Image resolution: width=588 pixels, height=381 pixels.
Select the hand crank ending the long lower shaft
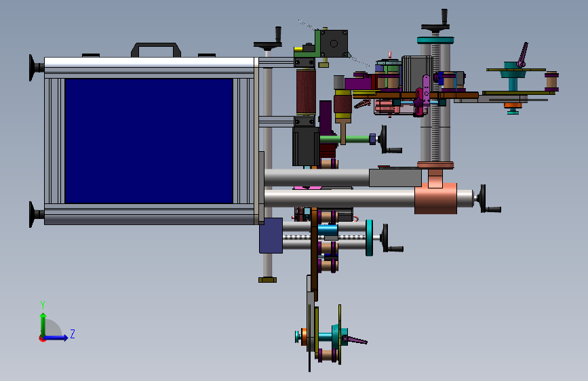click(488, 199)
